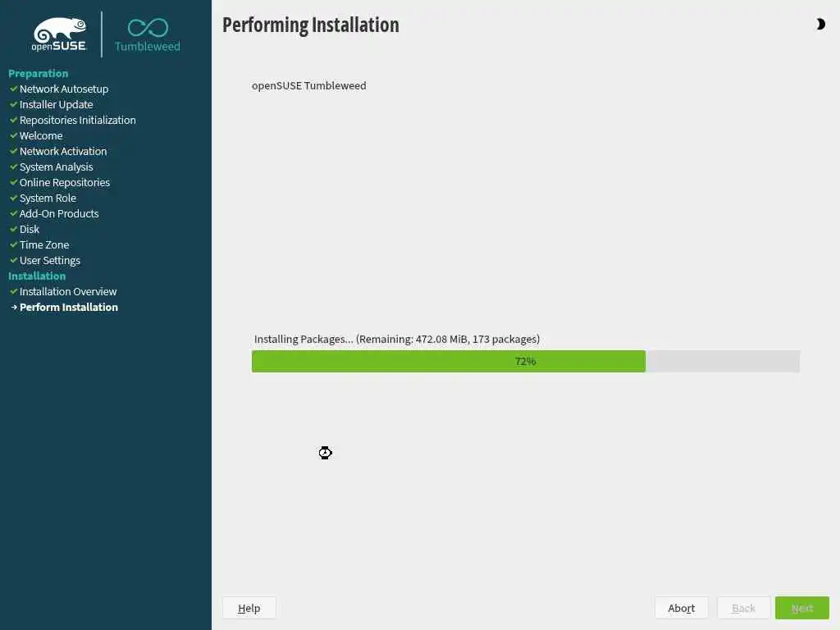Select the Online Repositories step
Image resolution: width=840 pixels, height=630 pixels.
[x=65, y=183]
